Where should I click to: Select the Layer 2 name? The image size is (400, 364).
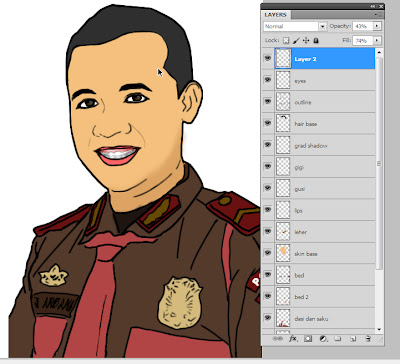[x=305, y=59]
